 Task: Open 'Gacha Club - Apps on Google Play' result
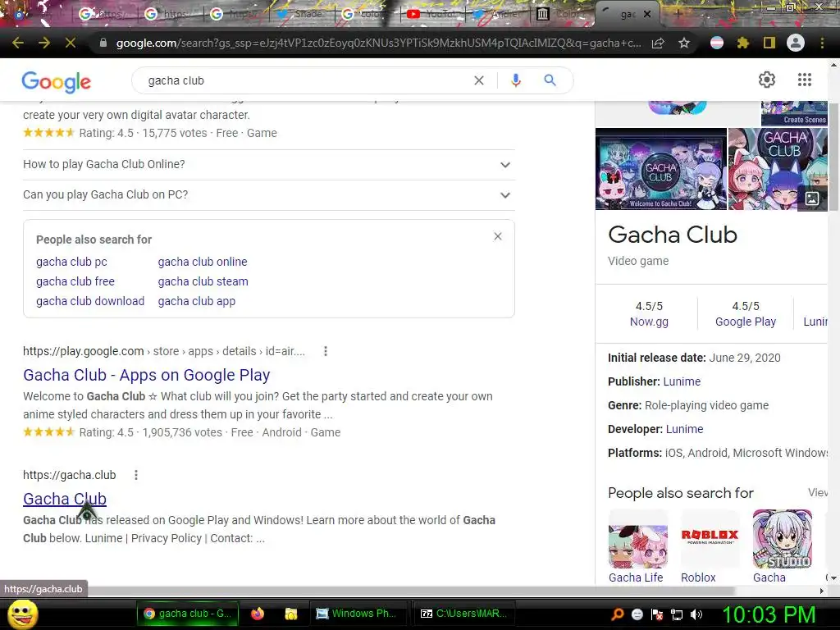coord(146,375)
